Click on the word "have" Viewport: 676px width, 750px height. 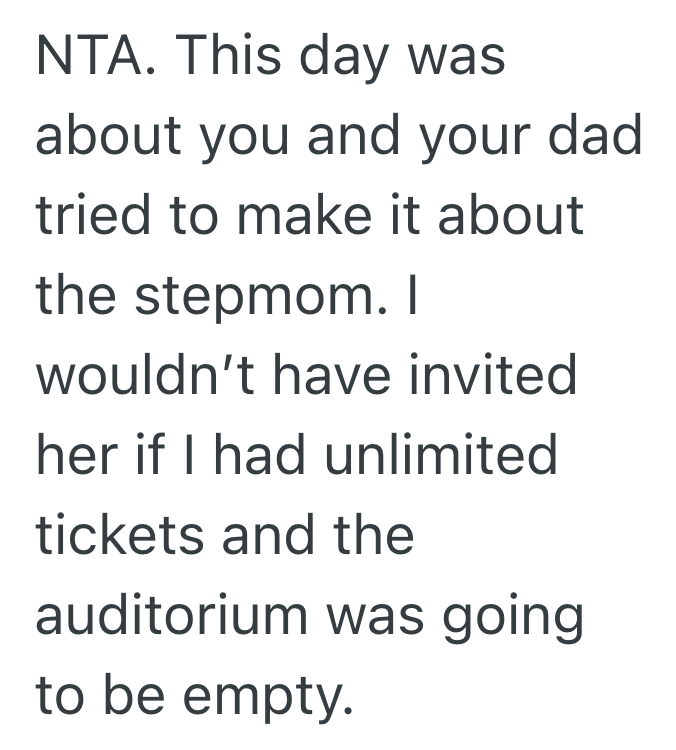point(332,374)
